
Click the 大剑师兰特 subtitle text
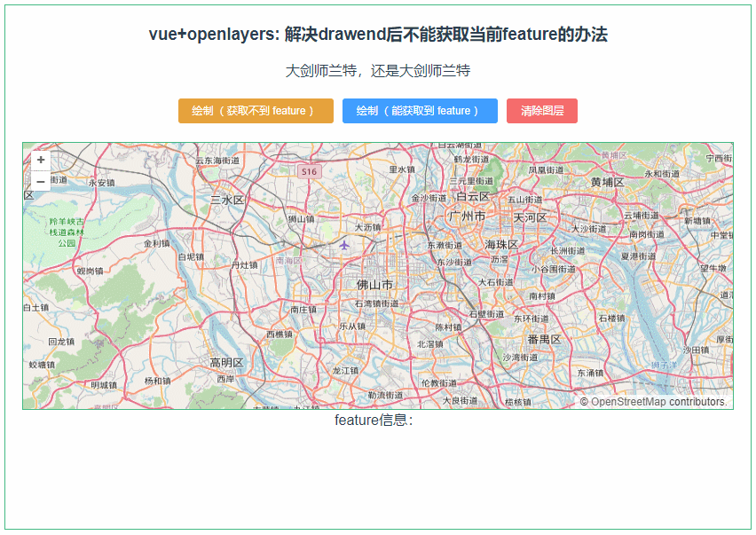[x=378, y=70]
